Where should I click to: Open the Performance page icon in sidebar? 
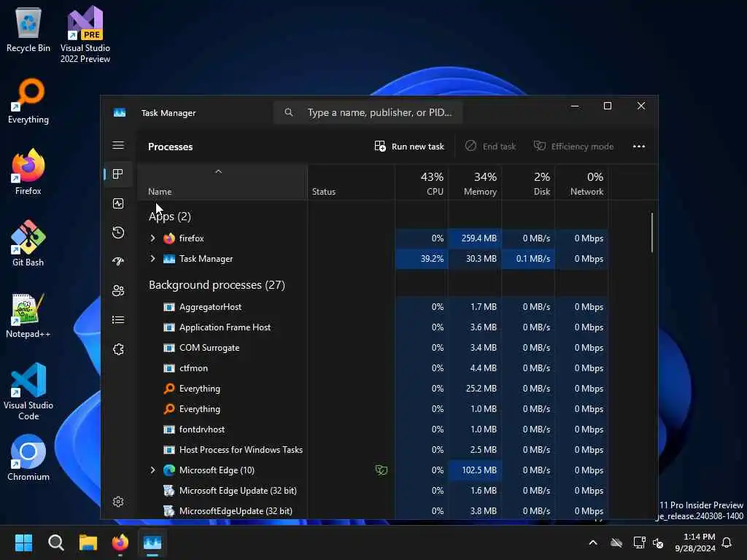point(118,203)
